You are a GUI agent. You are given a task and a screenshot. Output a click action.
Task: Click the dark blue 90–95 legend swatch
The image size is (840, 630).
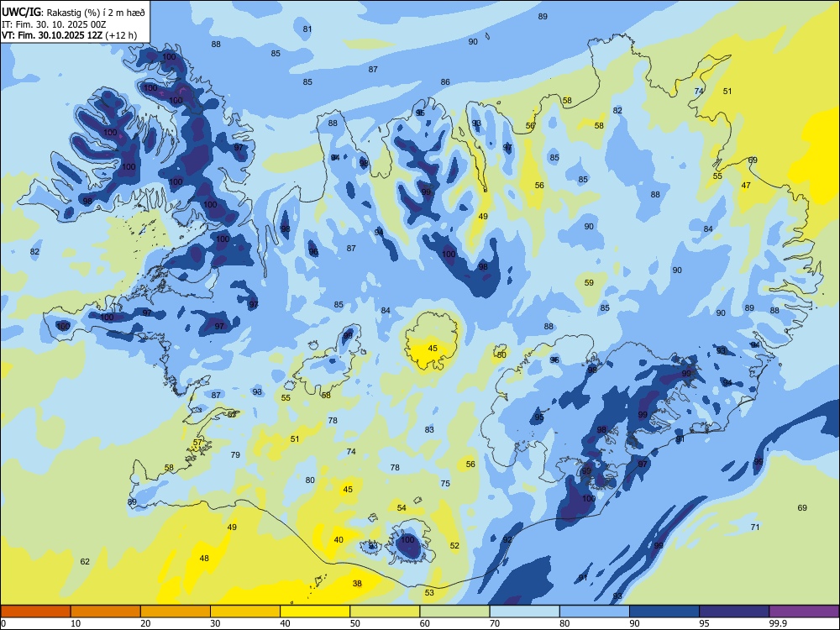tap(664, 612)
